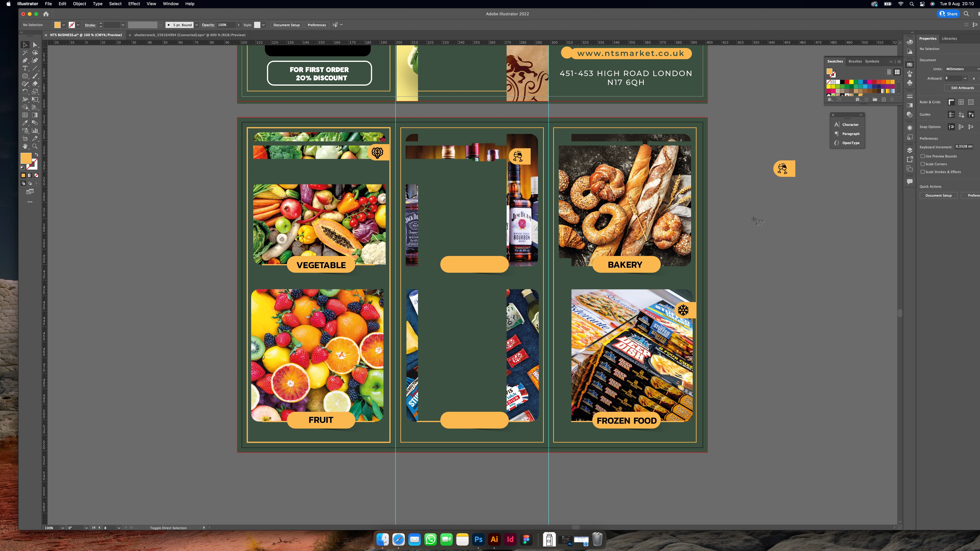This screenshot has width=980, height=551.
Task: Activate the Hand tool
Action: click(x=25, y=146)
